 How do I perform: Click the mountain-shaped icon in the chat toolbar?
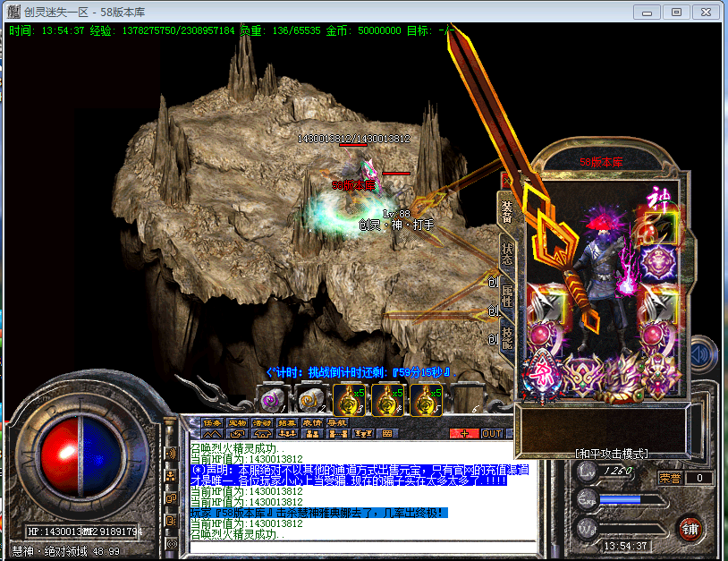coord(212,434)
